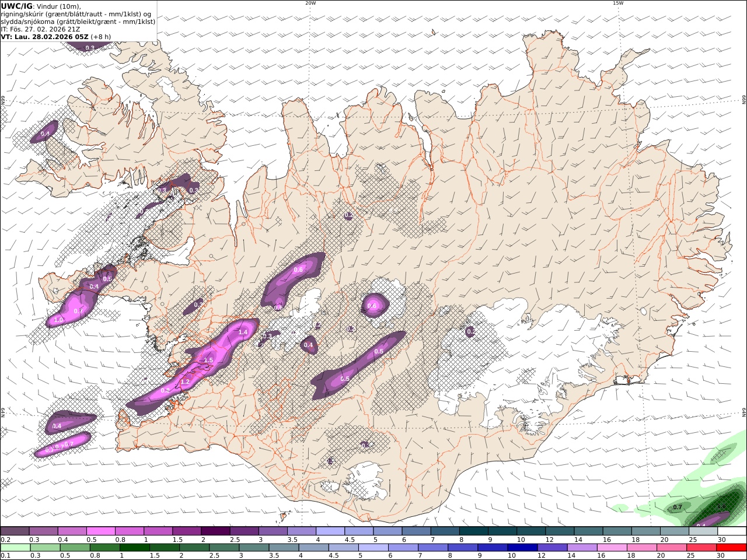This screenshot has width=747, height=560.
Task: Click the 15W longitude label
Action: click(x=617, y=3)
